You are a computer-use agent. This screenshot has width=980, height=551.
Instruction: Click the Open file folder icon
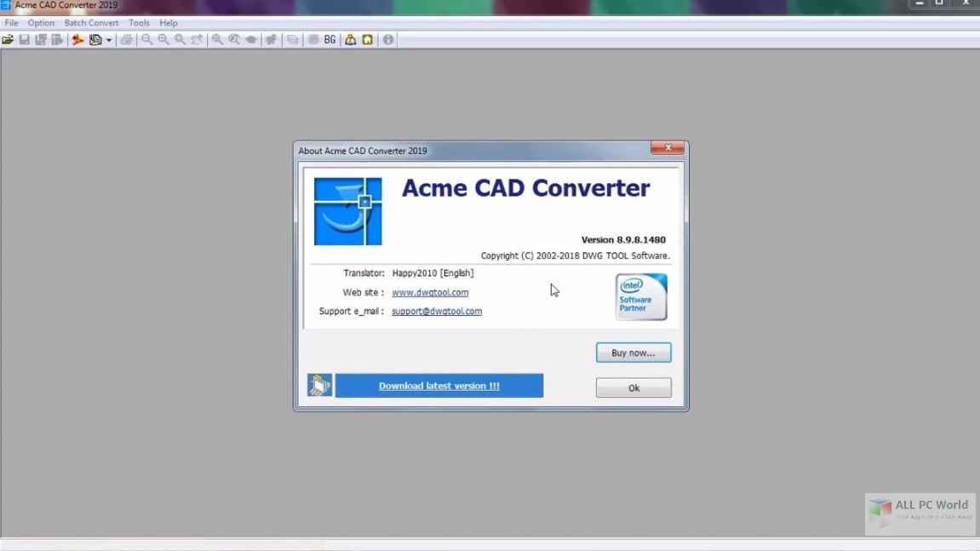(8, 40)
